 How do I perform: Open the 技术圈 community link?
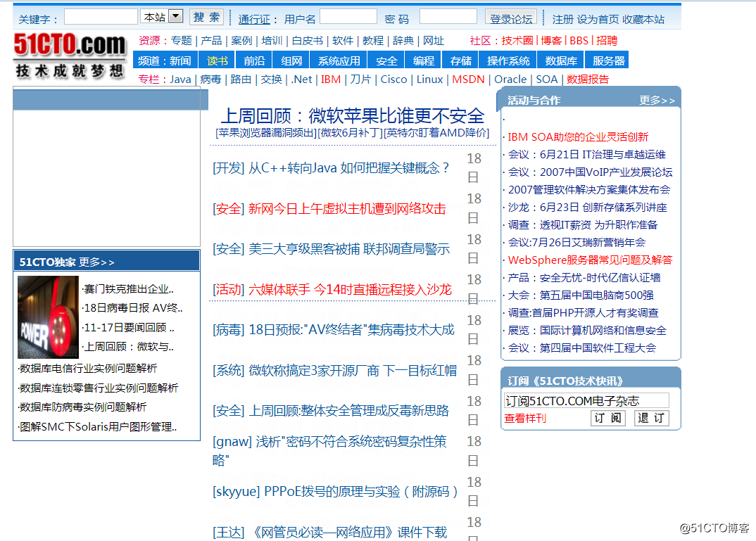coord(517,41)
